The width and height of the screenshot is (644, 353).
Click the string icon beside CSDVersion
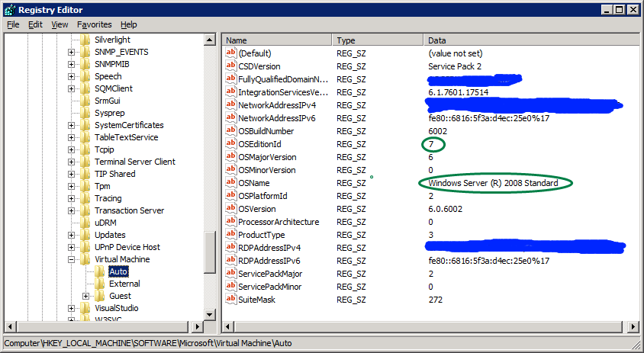click(x=231, y=66)
